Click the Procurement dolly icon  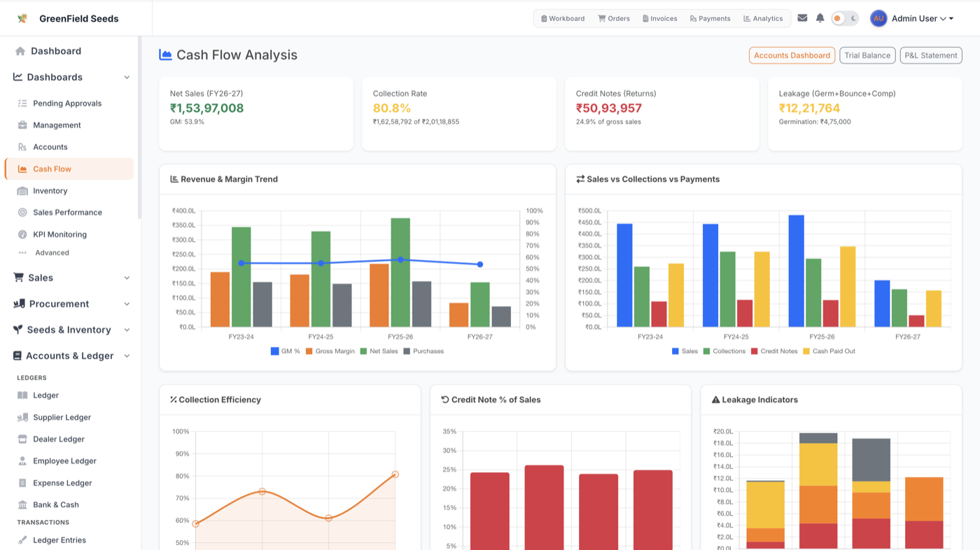(x=19, y=303)
